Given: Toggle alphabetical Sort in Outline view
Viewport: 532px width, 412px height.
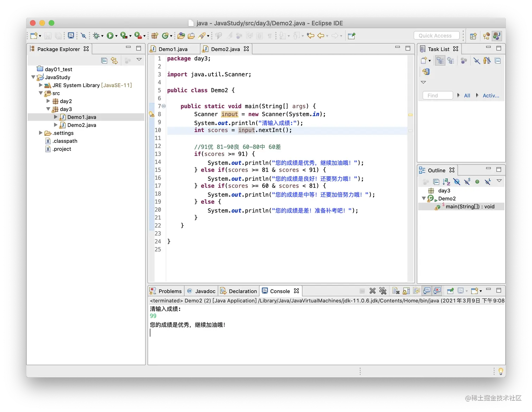Looking at the screenshot, I should [446, 182].
